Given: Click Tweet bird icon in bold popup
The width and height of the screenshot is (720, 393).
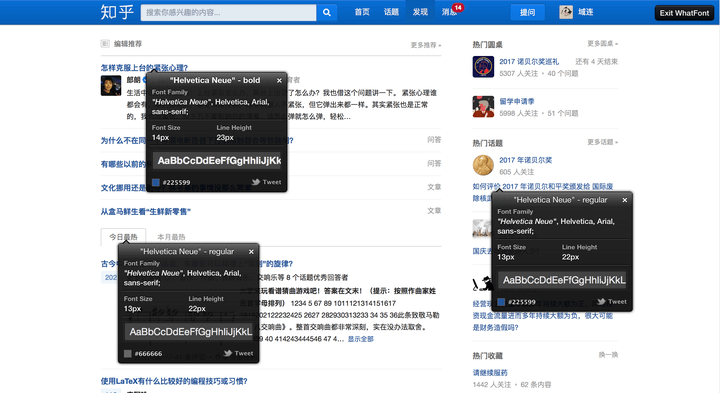Looking at the screenshot, I should [256, 182].
